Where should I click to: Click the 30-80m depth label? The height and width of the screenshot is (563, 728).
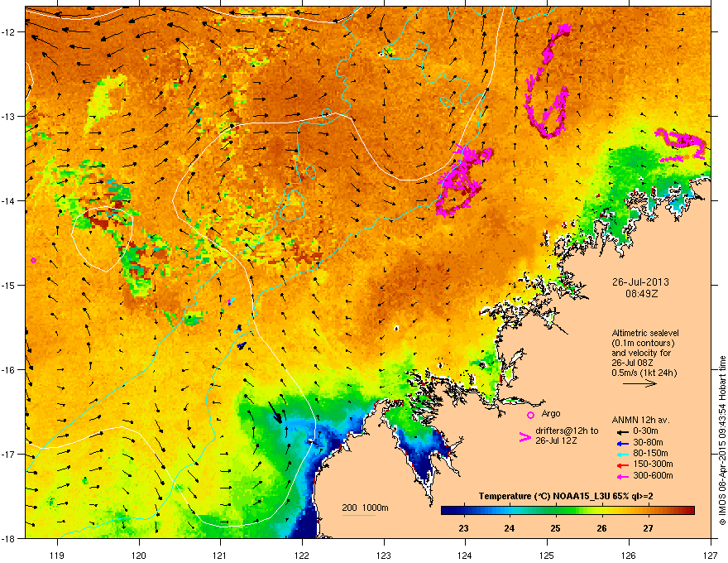tap(648, 443)
